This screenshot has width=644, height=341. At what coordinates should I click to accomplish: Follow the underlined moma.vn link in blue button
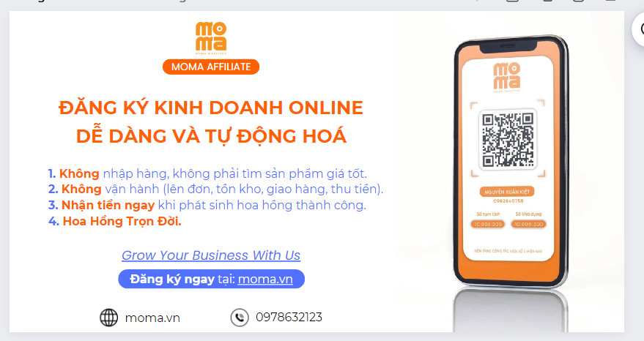point(265,279)
